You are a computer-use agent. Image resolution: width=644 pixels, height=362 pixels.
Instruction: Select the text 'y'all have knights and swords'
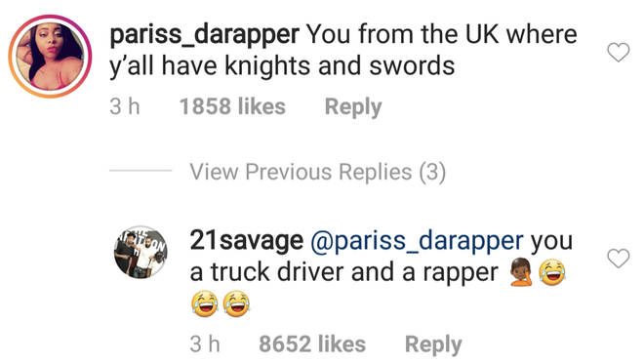(x=282, y=66)
